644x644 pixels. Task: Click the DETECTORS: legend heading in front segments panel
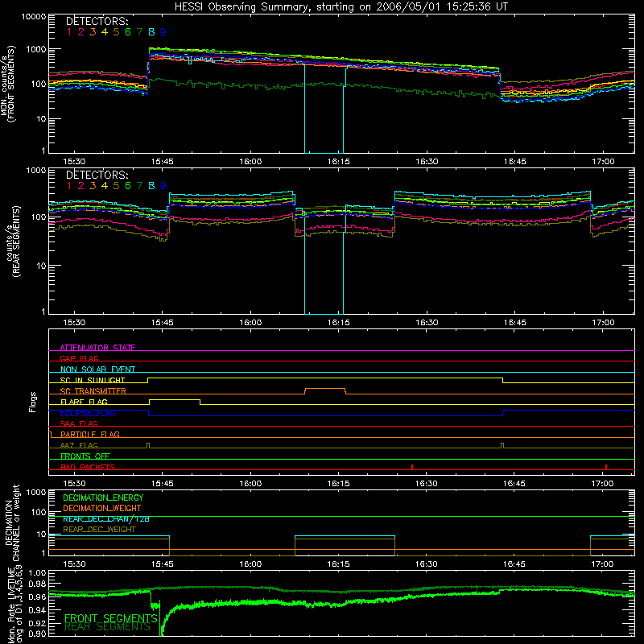(x=97, y=21)
